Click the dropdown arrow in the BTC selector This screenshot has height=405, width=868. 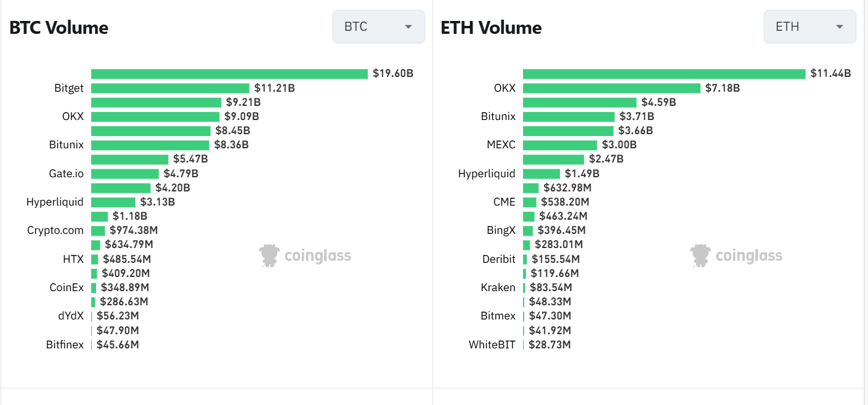408,27
